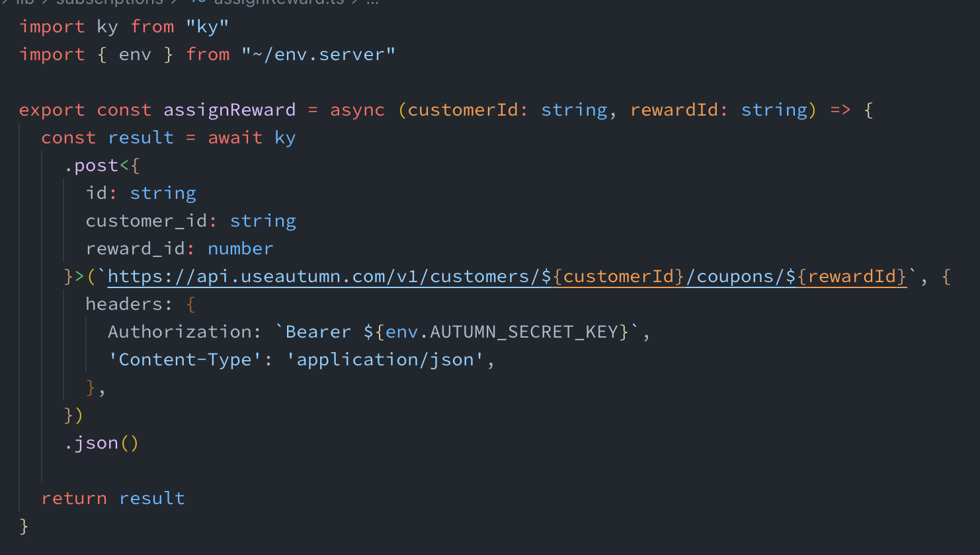Click the env identifier in import braces

[x=135, y=55]
